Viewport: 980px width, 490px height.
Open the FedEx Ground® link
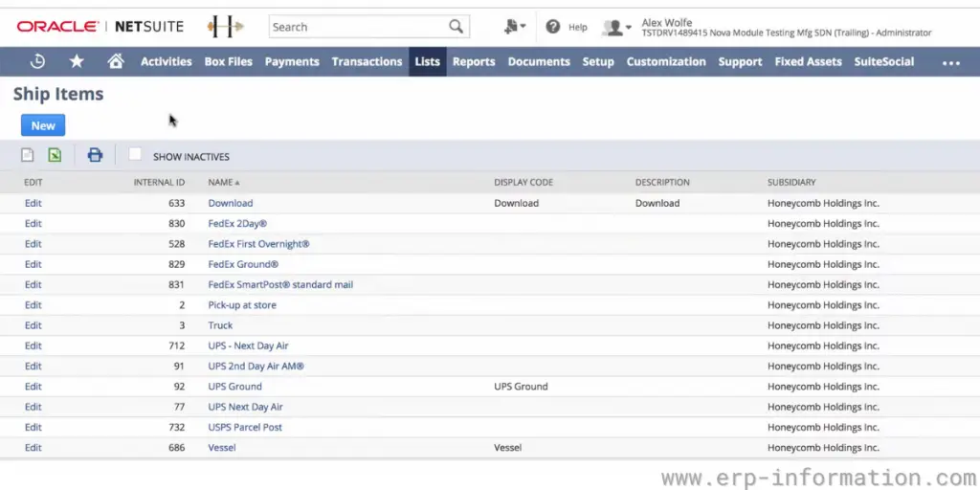pos(243,264)
